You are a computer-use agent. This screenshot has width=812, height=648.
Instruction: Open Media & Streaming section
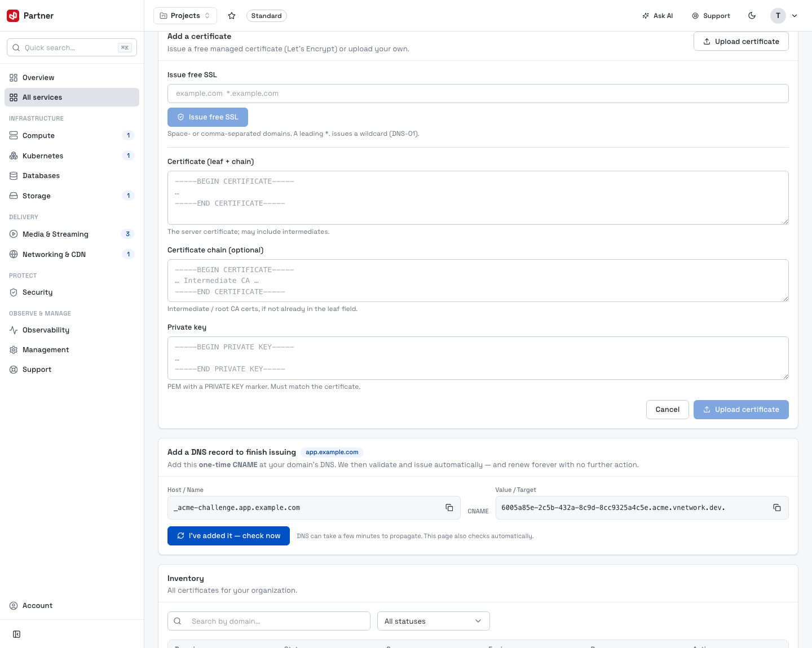pos(72,234)
